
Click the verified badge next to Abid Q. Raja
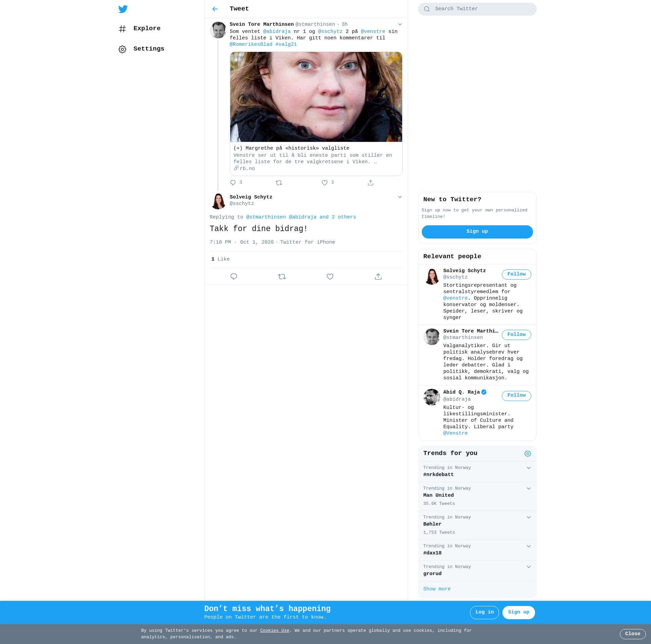point(484,392)
